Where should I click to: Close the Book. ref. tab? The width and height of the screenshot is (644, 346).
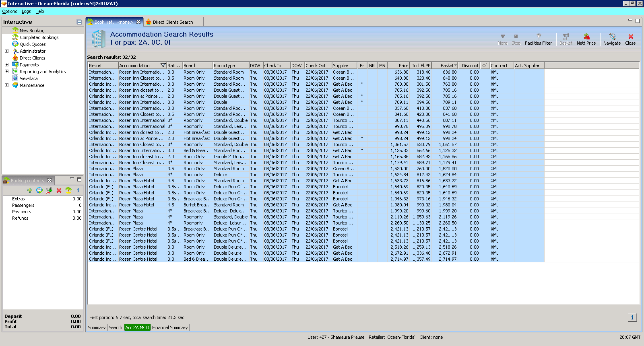[138, 22]
